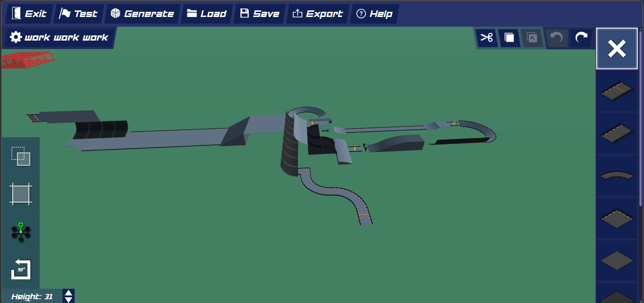This screenshot has height=303, width=644.
Task: Choose the curved road part
Action: tap(617, 176)
